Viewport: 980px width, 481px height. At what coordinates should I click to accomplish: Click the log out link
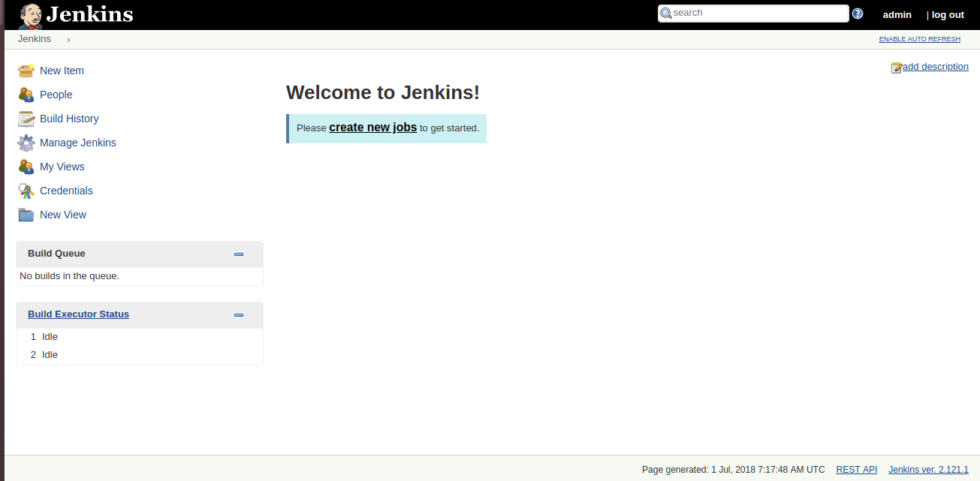(948, 15)
